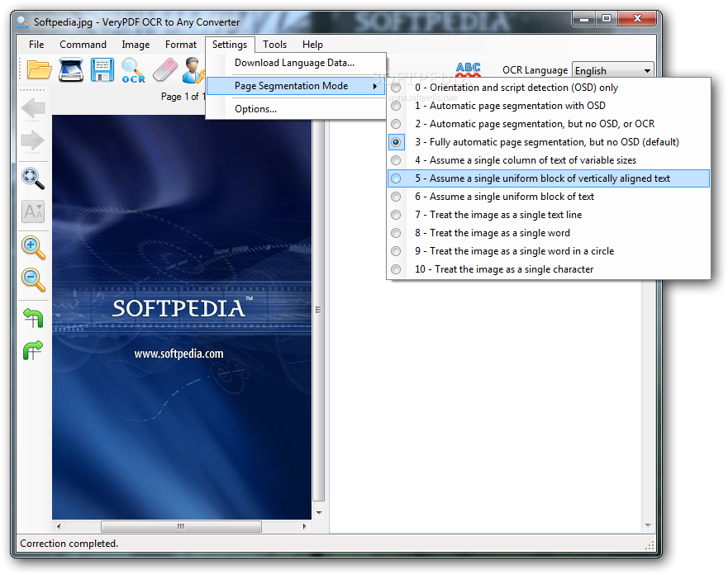728x575 pixels.
Task: Open the Help menu
Action: click(x=312, y=45)
